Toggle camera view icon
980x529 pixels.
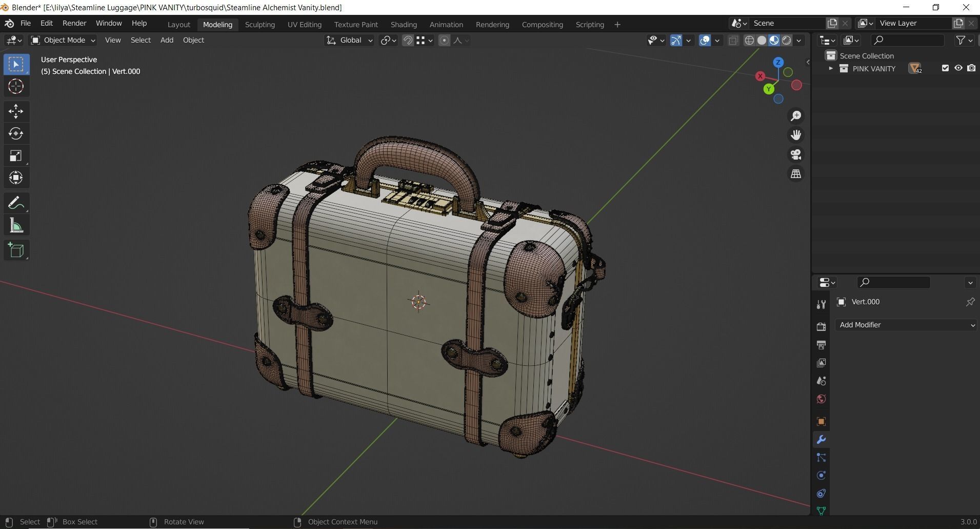[796, 154]
